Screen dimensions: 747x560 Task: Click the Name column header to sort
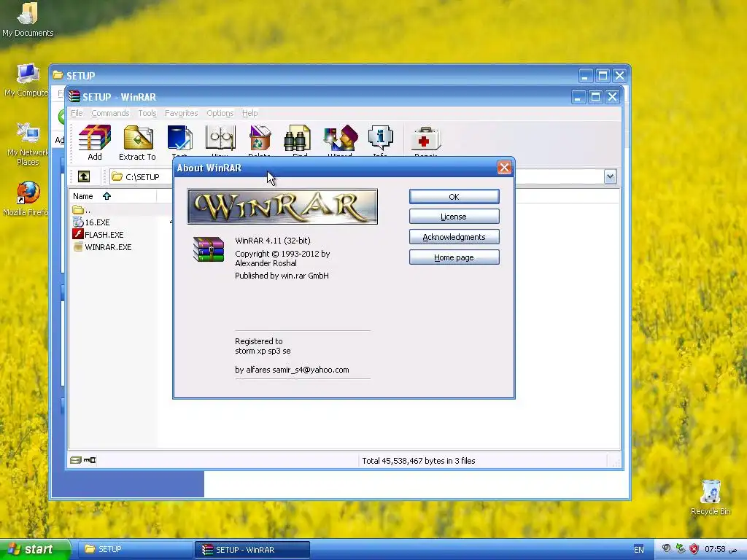113,196
